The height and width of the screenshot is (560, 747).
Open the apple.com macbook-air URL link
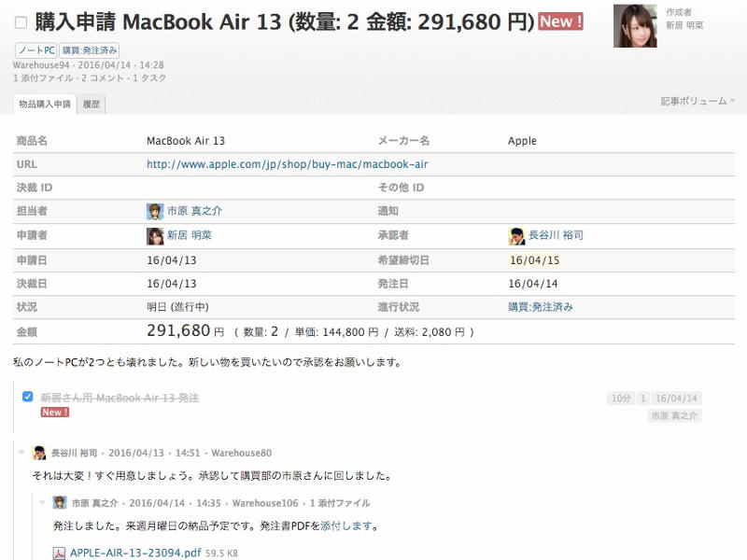[x=288, y=164]
